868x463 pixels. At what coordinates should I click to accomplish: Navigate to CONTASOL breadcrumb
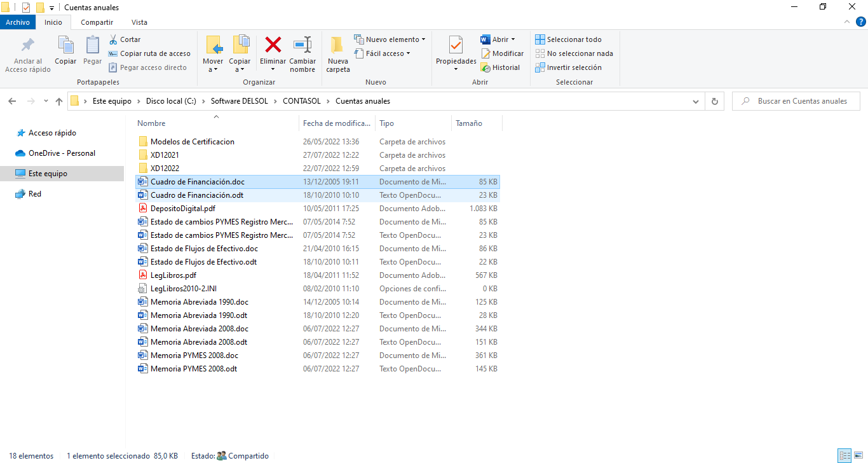(x=303, y=101)
